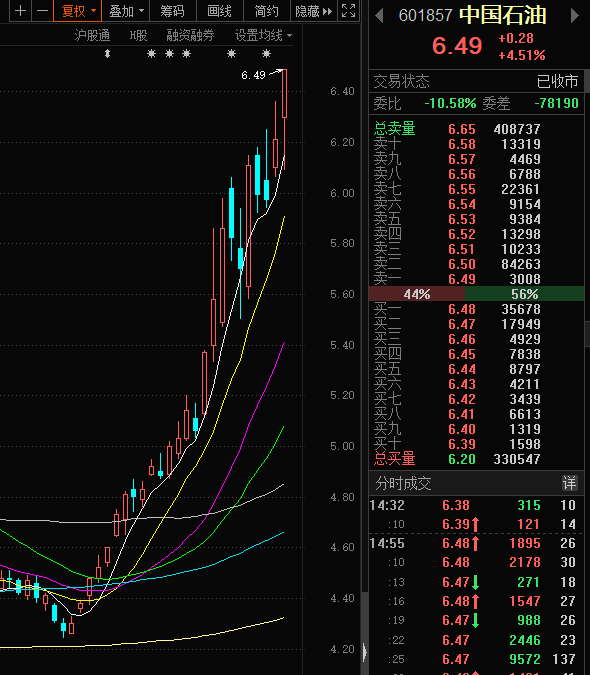Viewport: 590px width, 675px height.
Task: Open 设置均线 moving average dropdown
Action: coord(263,35)
